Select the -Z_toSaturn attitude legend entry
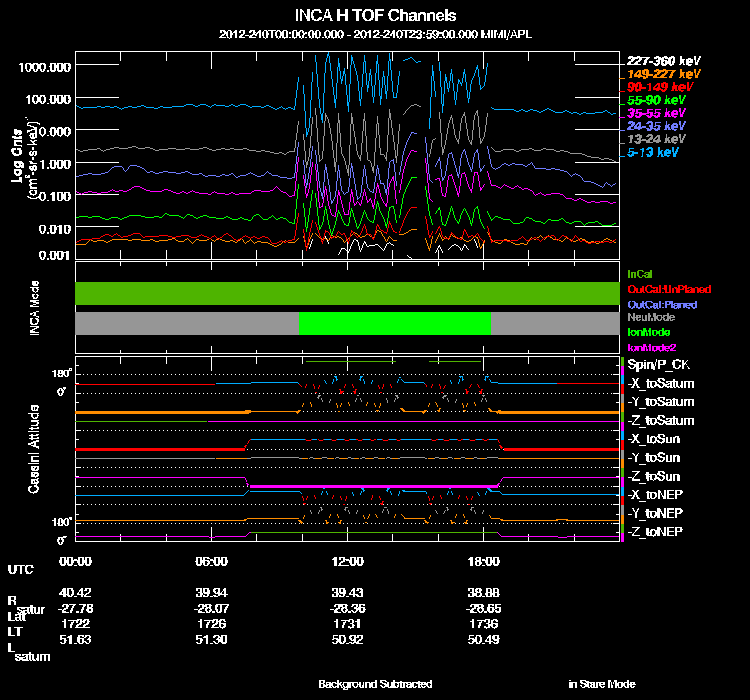This screenshot has height=700, width=750. (661, 421)
